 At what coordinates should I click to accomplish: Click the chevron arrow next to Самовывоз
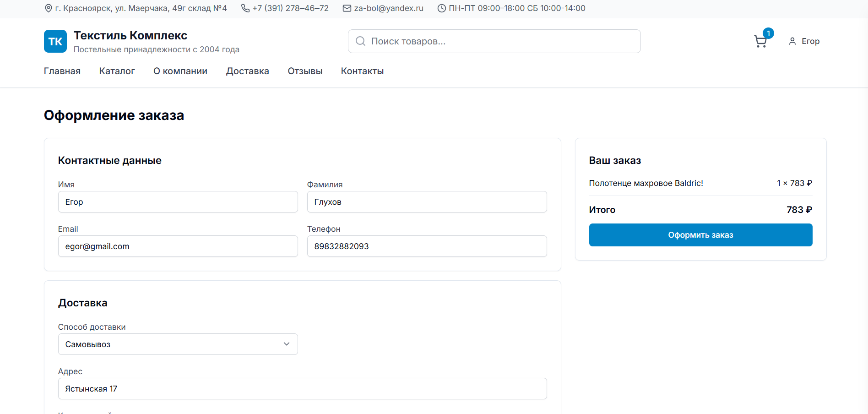click(287, 344)
